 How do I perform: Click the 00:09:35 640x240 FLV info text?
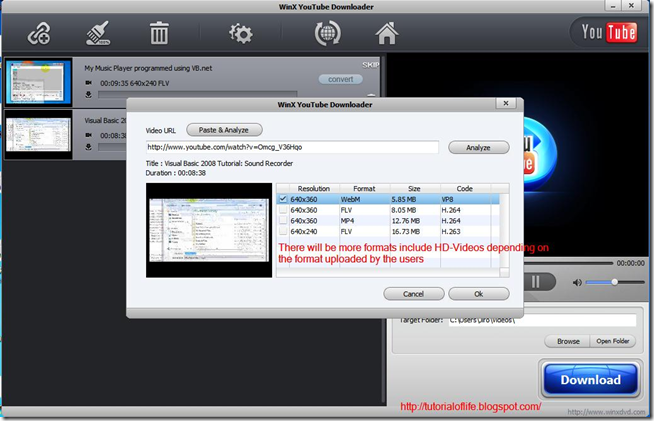click(135, 83)
